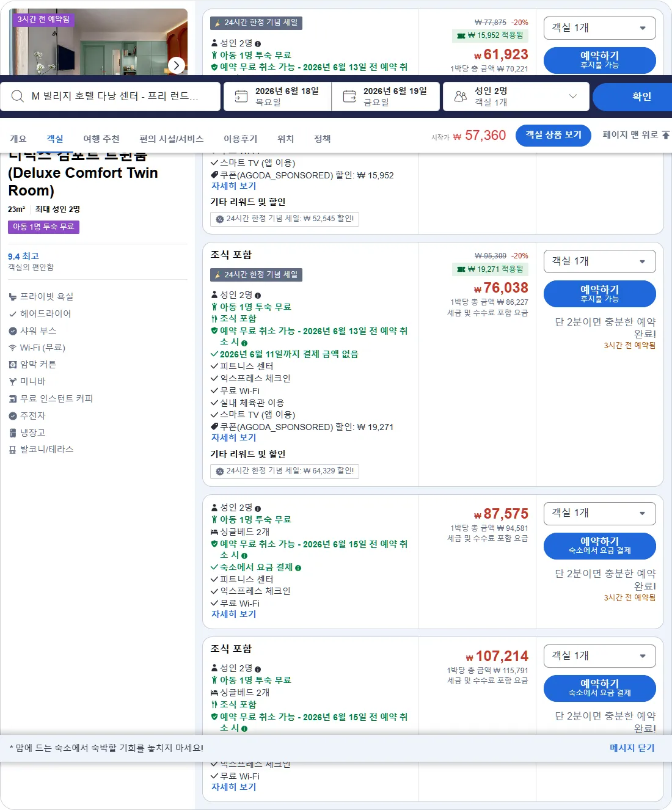672x810 pixels.
Task: Click the 페이지 맨 위로 link
Action: pos(636,135)
